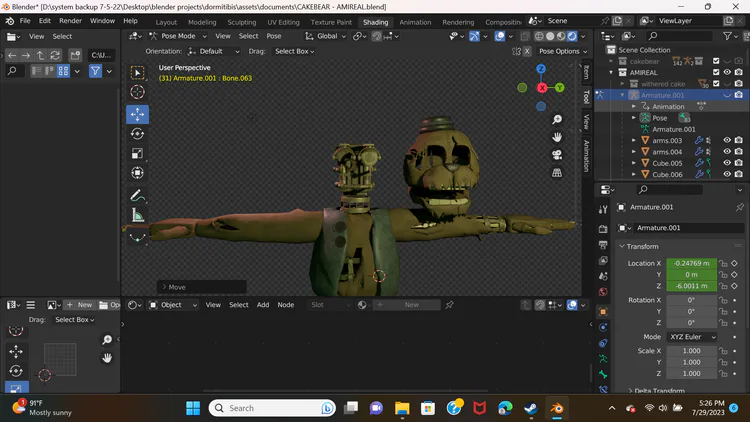Open File Explorer from the taskbar
Image resolution: width=750 pixels, height=422 pixels.
tap(402, 408)
